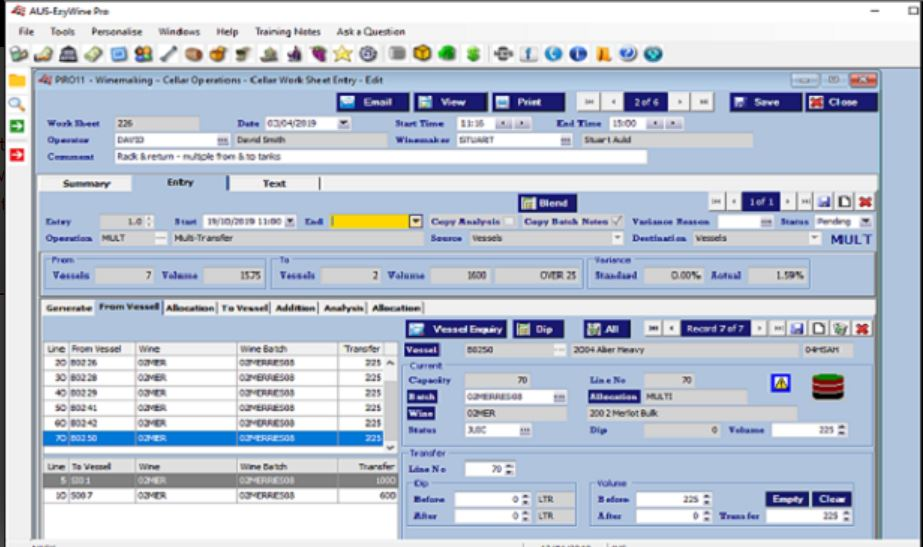Click the Dip button
This screenshot has height=547, width=923.
point(538,329)
